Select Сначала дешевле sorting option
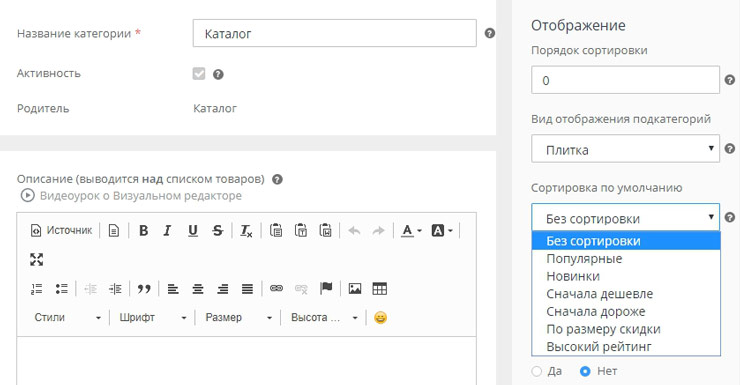 tap(626, 293)
